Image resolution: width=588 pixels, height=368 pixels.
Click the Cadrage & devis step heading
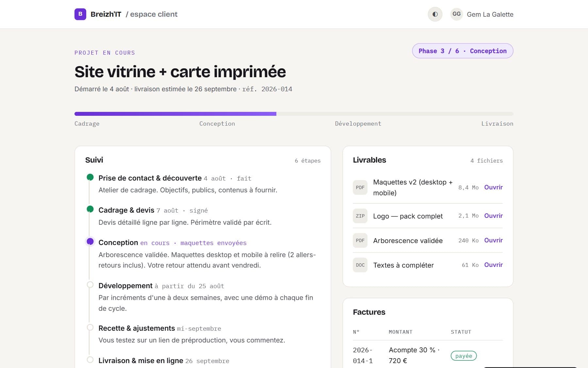coord(126,210)
